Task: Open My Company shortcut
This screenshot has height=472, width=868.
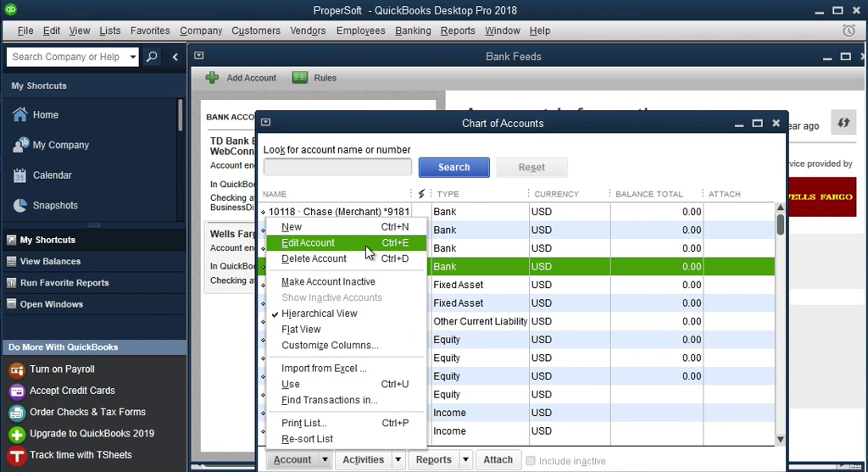Action: 50,145
